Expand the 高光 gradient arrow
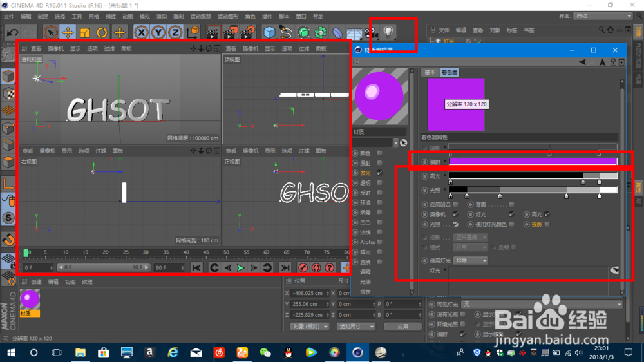 point(445,176)
